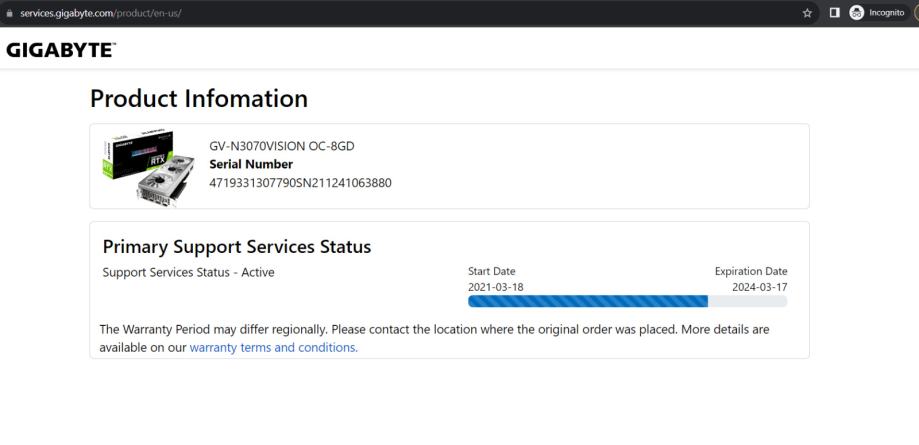This screenshot has height=445, width=919.
Task: Open the browser side panel icon
Action: click(831, 12)
